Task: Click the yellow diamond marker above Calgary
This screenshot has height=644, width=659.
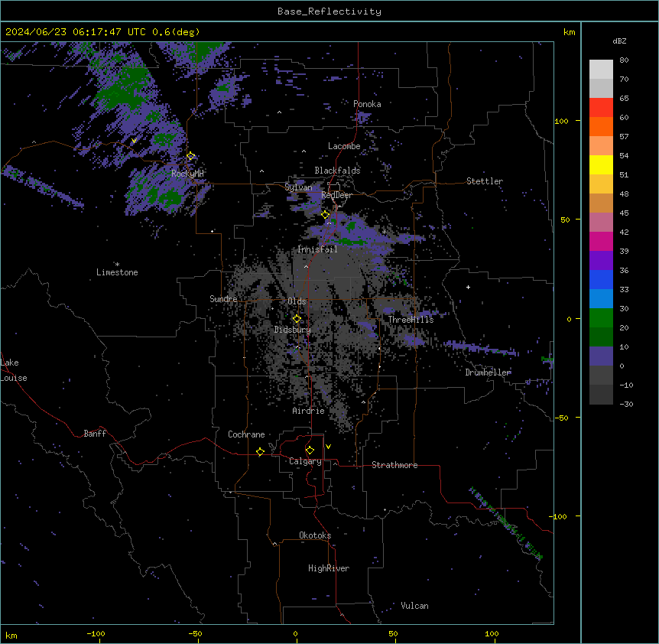Action: pyautogui.click(x=310, y=450)
